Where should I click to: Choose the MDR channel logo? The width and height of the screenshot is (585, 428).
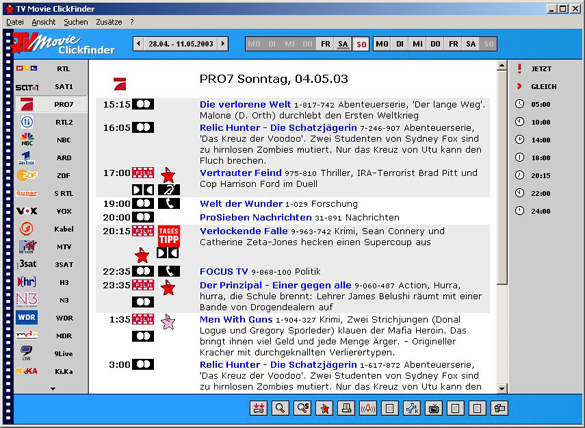pyautogui.click(x=26, y=335)
